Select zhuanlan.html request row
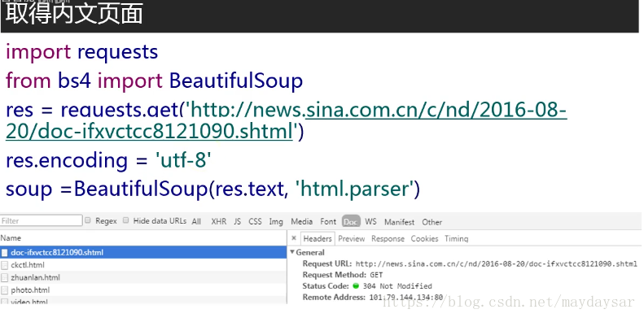Image resolution: width=644 pixels, height=318 pixels. (x=143, y=277)
